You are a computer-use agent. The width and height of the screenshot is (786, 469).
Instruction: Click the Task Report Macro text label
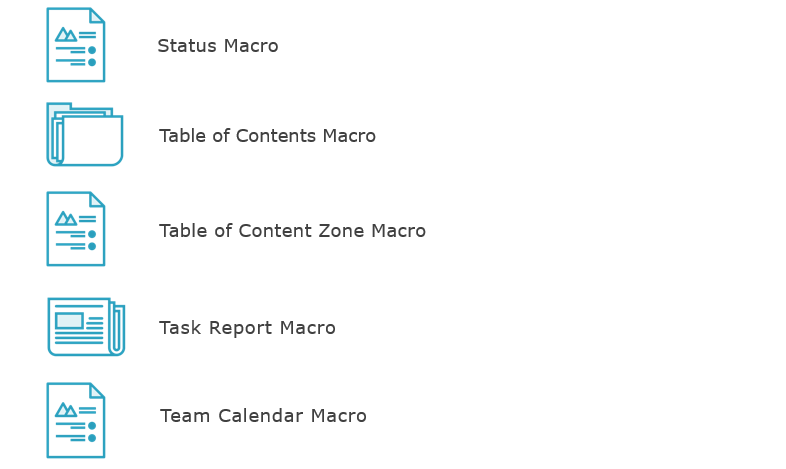[x=247, y=328]
